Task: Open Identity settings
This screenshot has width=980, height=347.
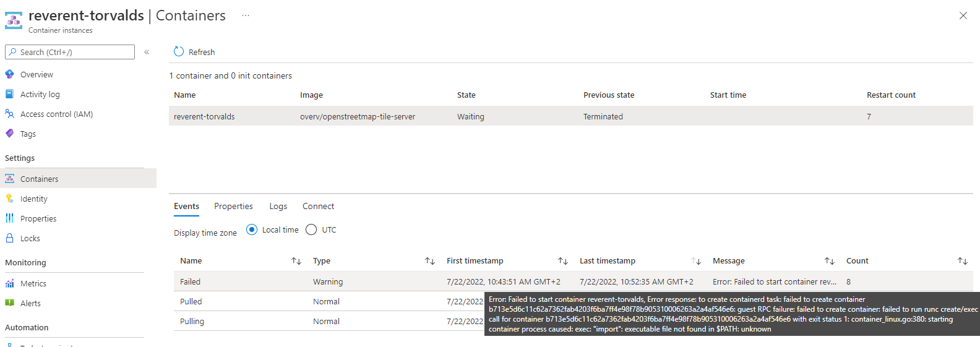Action: pyautogui.click(x=34, y=199)
